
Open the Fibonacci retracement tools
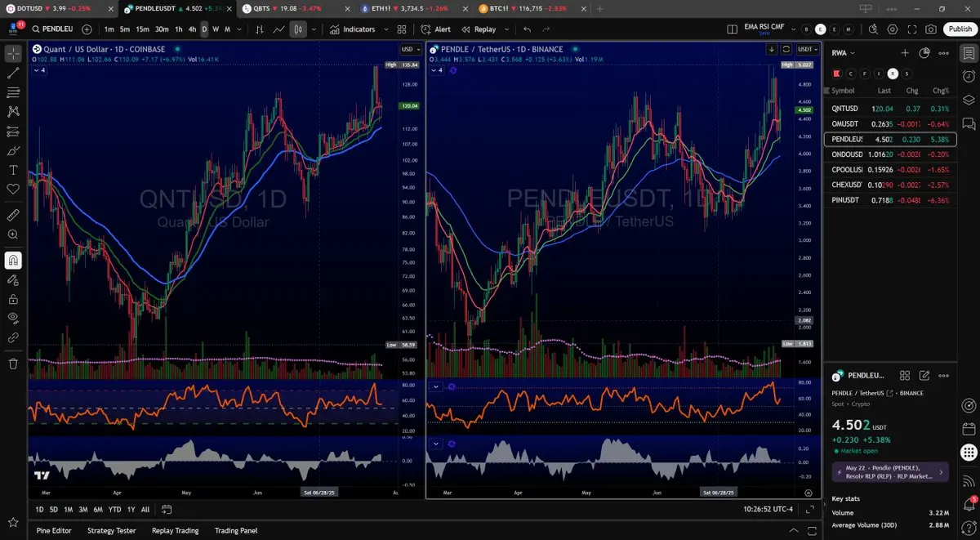(x=13, y=92)
